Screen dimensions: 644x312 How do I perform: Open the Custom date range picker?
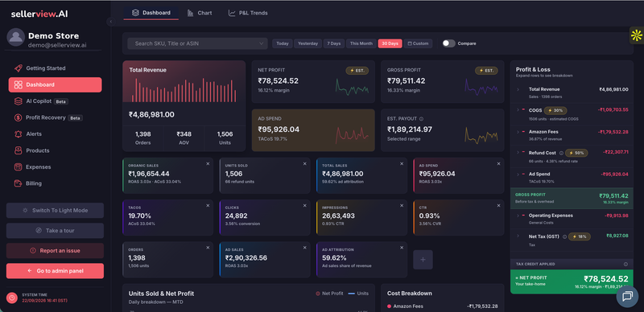point(418,43)
